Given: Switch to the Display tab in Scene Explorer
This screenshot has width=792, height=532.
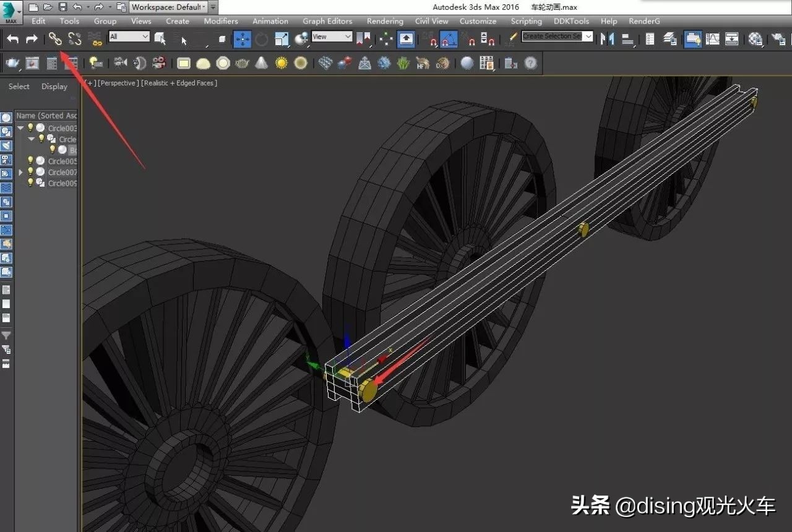Looking at the screenshot, I should click(54, 87).
